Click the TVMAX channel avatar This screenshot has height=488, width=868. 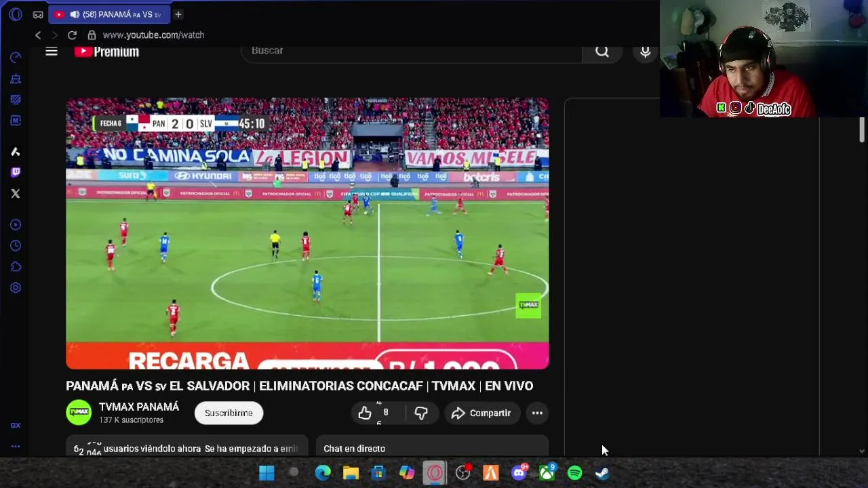pos(79,413)
